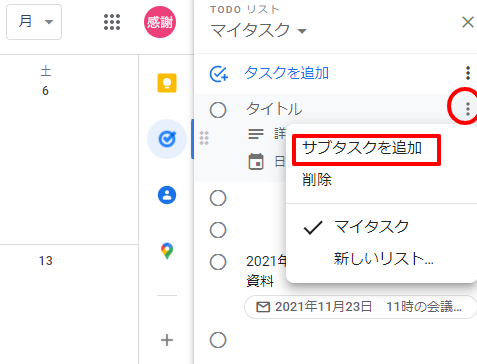Open list options menu beside タスクを追加

point(468,73)
